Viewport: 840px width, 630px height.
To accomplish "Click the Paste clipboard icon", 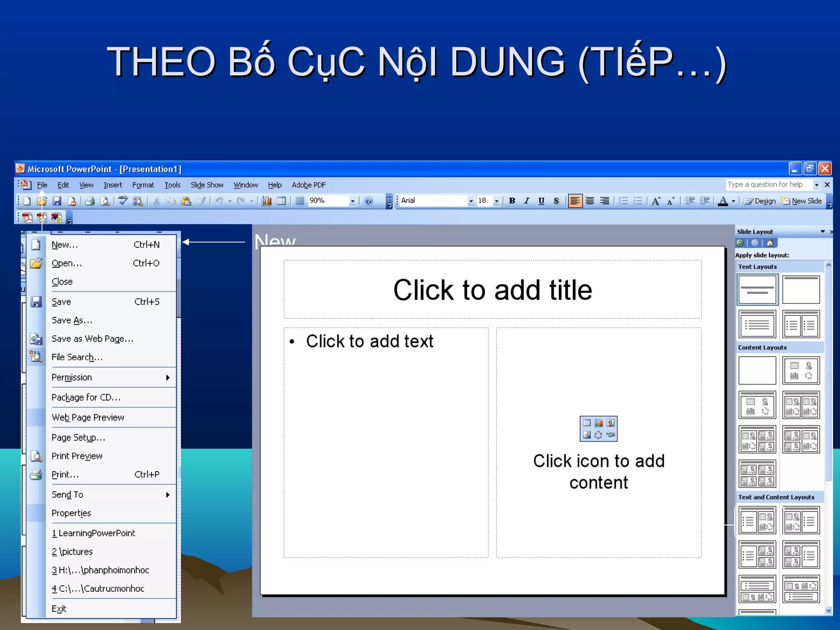I will coord(186,201).
